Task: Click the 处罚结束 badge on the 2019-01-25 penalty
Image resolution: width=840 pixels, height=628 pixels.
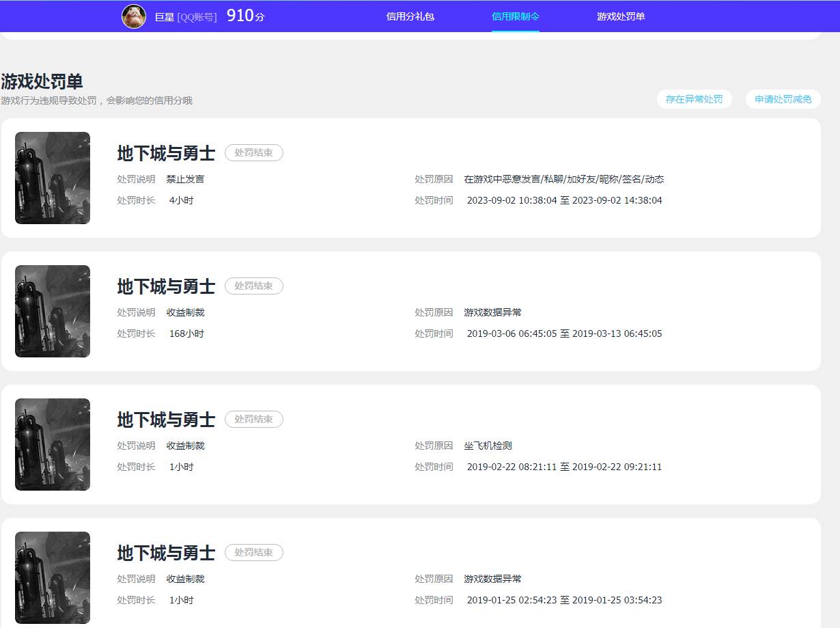Action: (253, 553)
